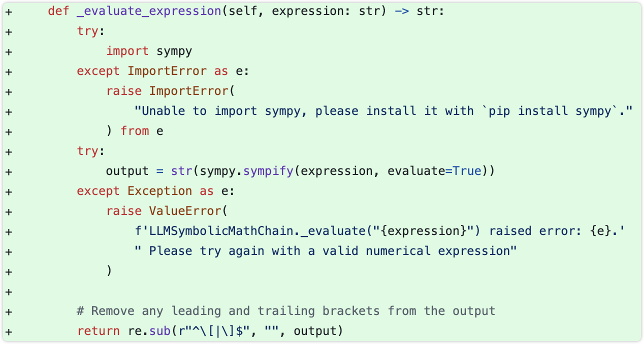Click the 'except ImportError as e' line
The width and height of the screenshot is (644, 344).
(x=162, y=71)
